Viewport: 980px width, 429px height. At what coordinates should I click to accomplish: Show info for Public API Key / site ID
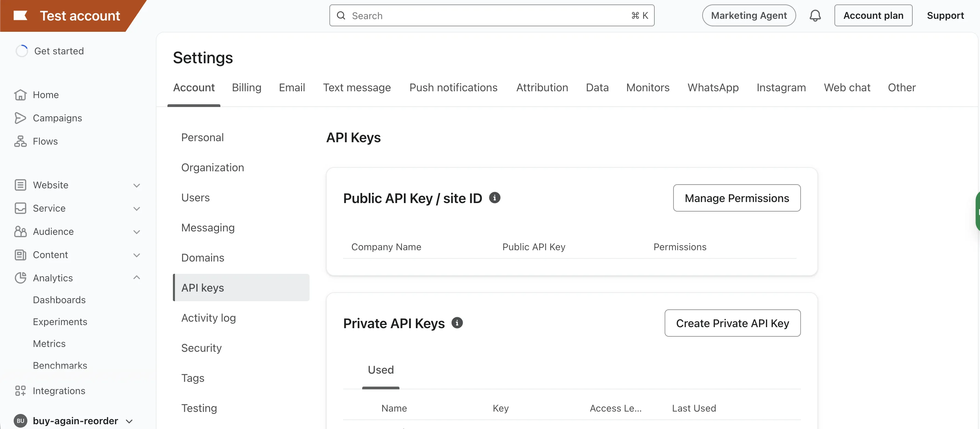[x=494, y=198]
